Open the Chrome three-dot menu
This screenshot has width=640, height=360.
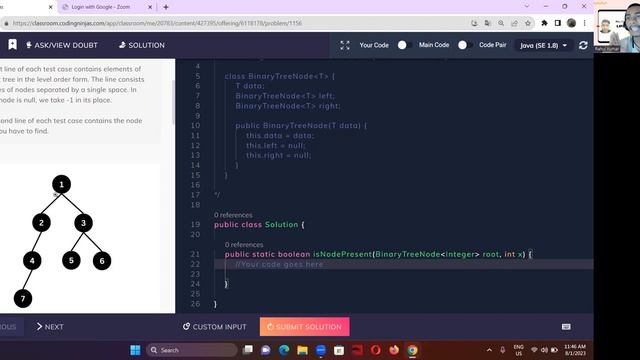click(x=584, y=23)
